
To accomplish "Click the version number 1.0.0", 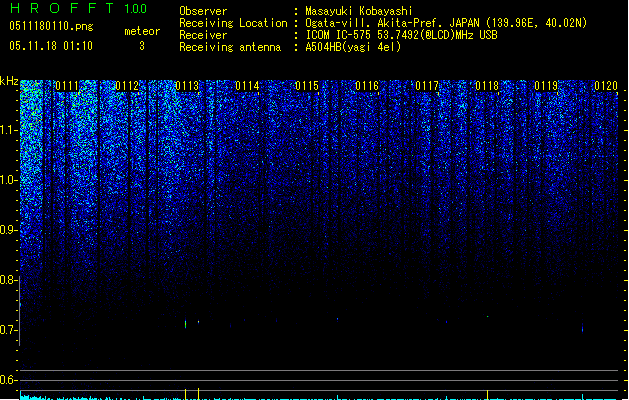I will 136,9.
